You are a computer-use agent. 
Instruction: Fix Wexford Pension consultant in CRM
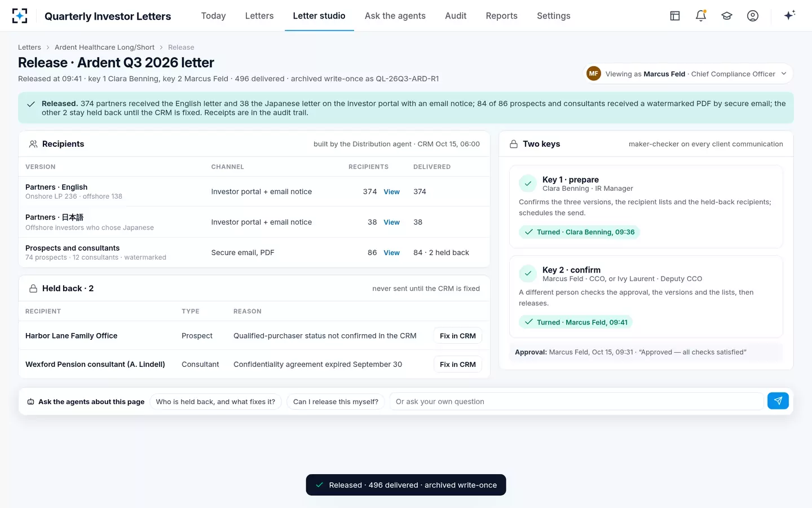click(458, 365)
